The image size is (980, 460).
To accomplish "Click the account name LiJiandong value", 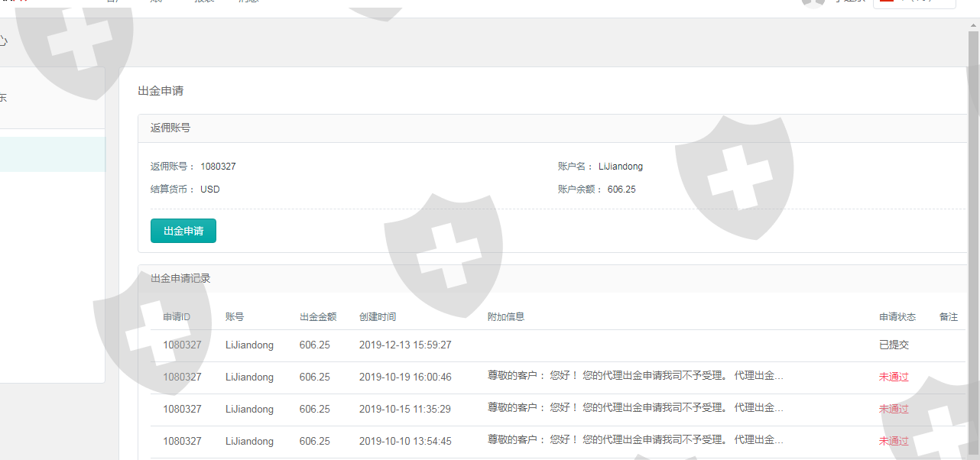I will 620,167.
